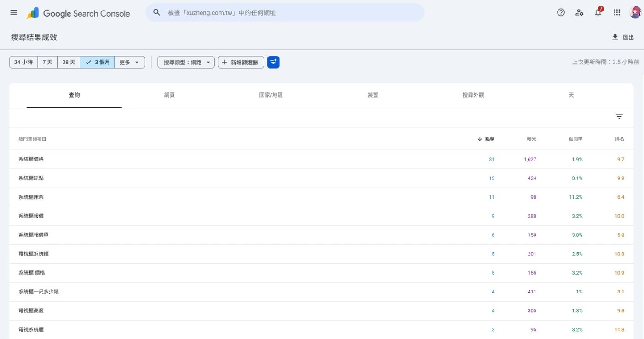Click the 系統櫃缺點 query row
Viewport: 644px width, 339px height.
(x=321, y=178)
